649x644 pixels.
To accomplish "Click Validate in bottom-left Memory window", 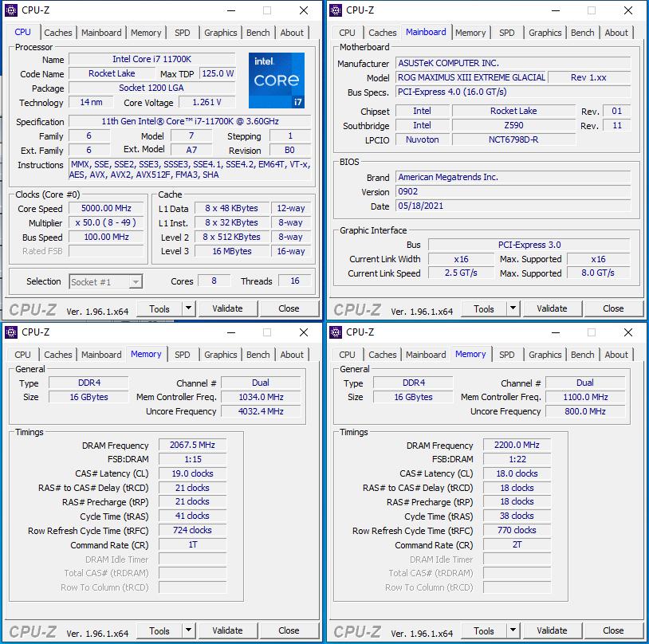I will point(228,630).
